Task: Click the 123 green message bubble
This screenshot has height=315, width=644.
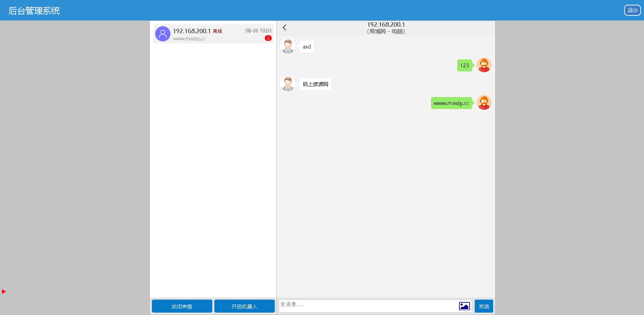Action: point(464,65)
